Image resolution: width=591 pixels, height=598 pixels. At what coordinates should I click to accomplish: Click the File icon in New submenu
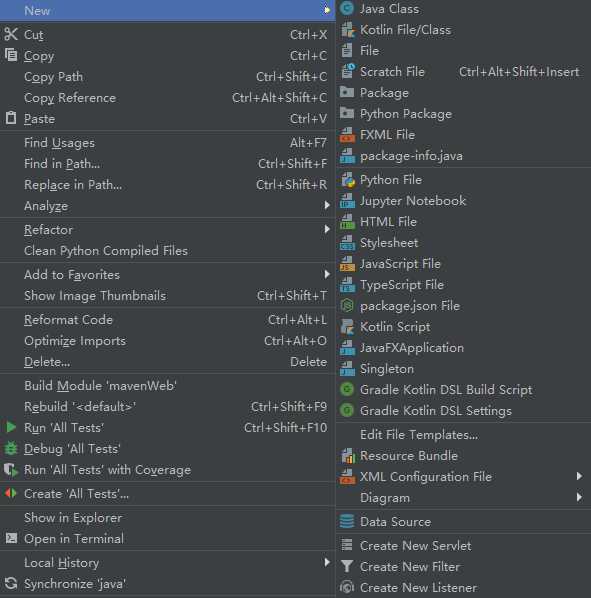click(347, 50)
